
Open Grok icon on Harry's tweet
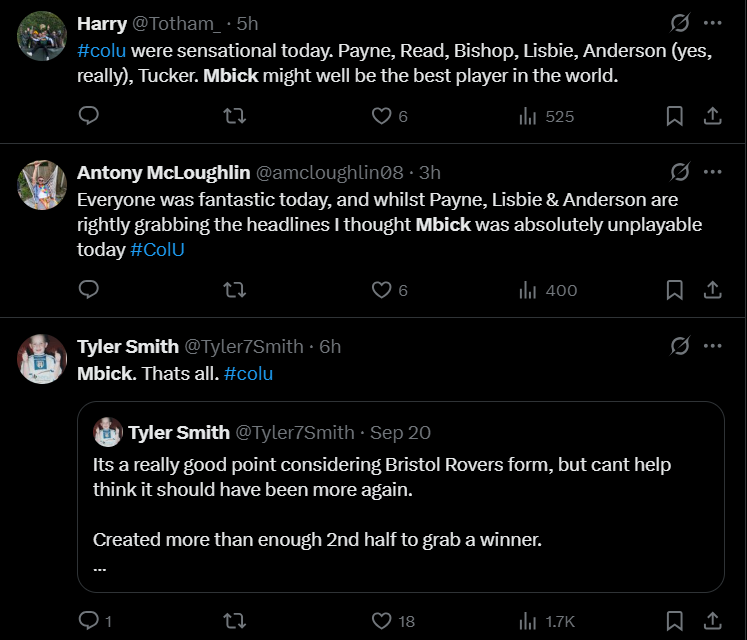pos(679,23)
